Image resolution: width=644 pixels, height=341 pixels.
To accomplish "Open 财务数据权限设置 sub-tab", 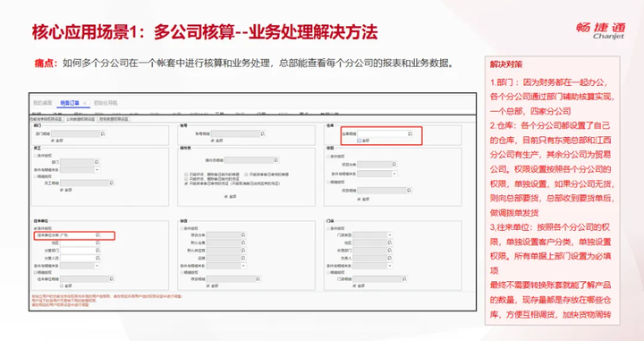I will (114, 119).
